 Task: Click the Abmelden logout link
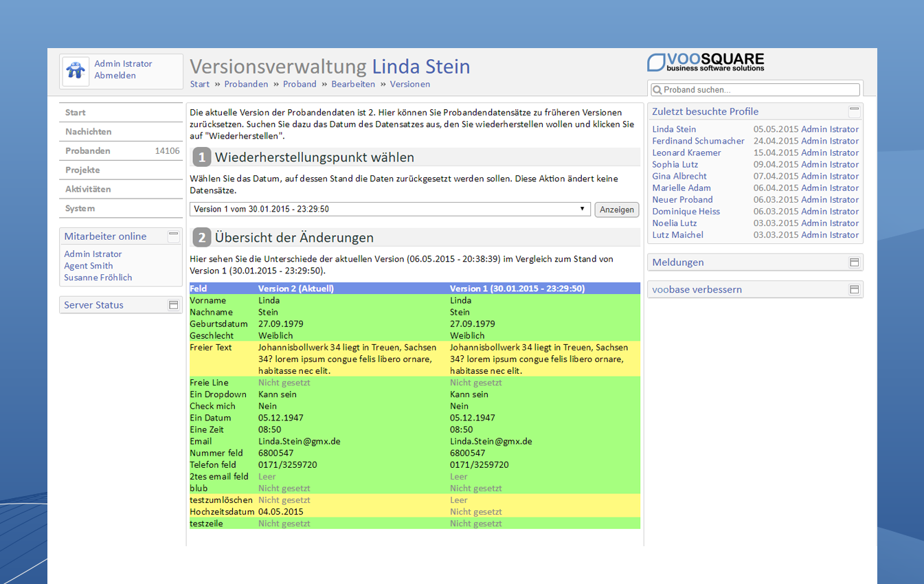click(x=115, y=76)
